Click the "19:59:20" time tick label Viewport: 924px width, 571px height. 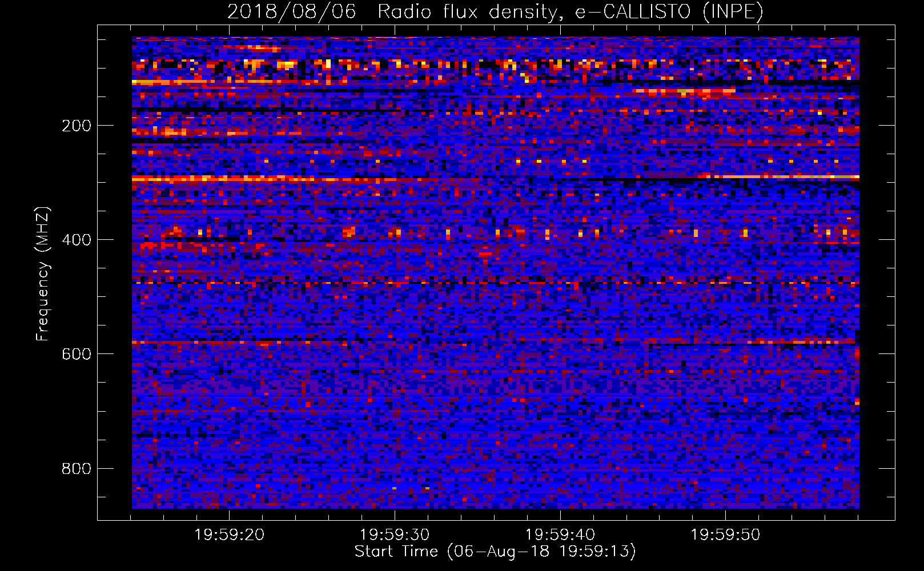(x=229, y=535)
